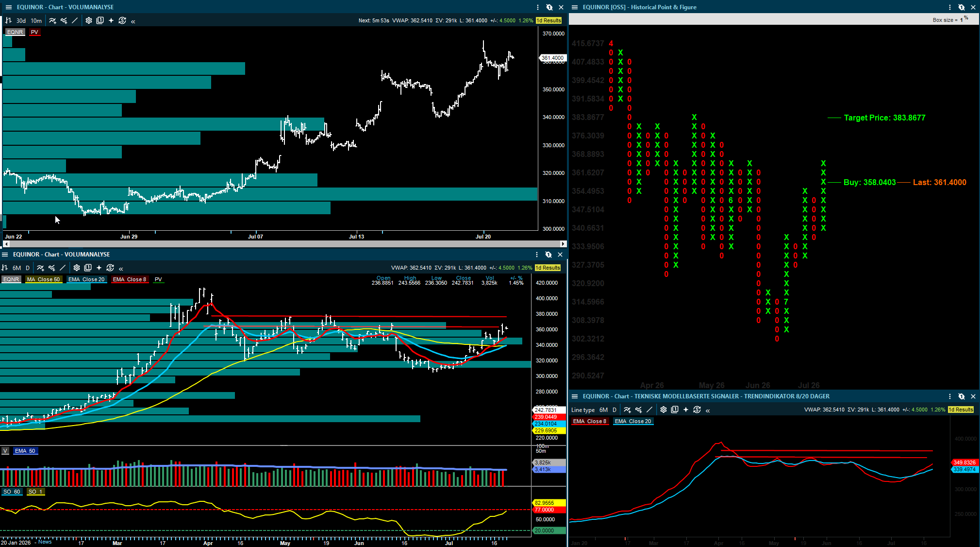Open the 30d period dropdown
This screenshot has width=980, height=547.
21,20
